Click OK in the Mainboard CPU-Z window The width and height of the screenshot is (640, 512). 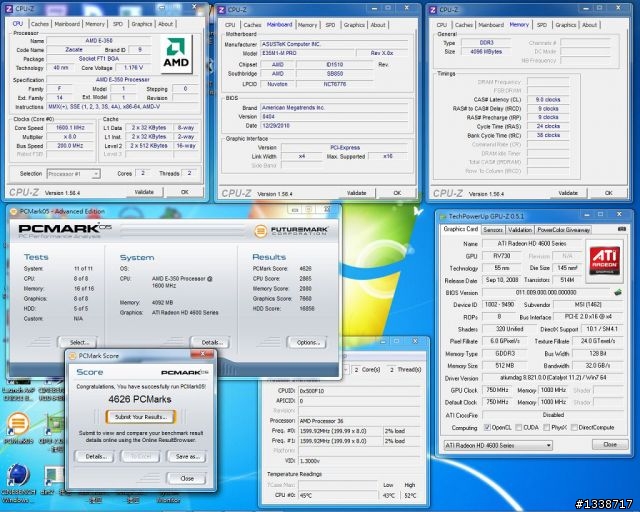397,193
